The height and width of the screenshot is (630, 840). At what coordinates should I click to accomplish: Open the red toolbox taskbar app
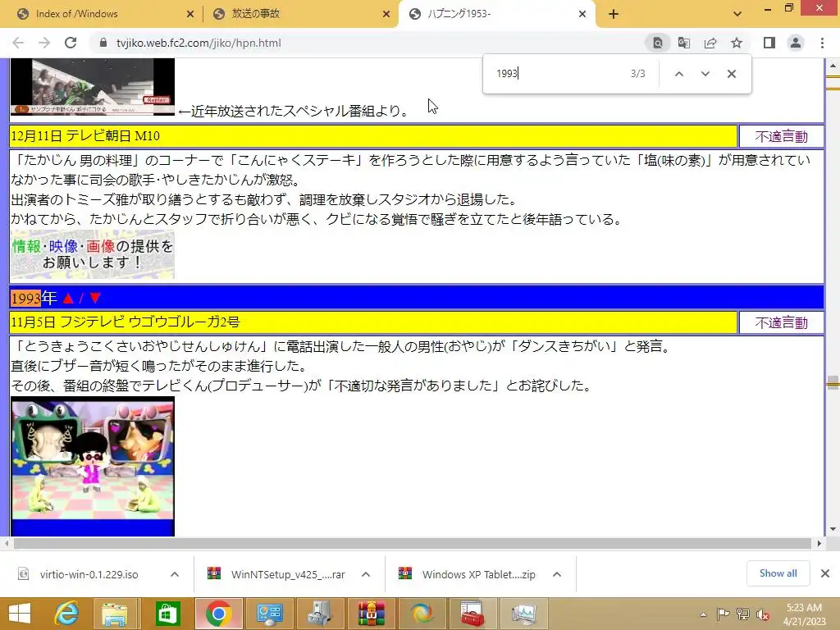[x=472, y=614]
